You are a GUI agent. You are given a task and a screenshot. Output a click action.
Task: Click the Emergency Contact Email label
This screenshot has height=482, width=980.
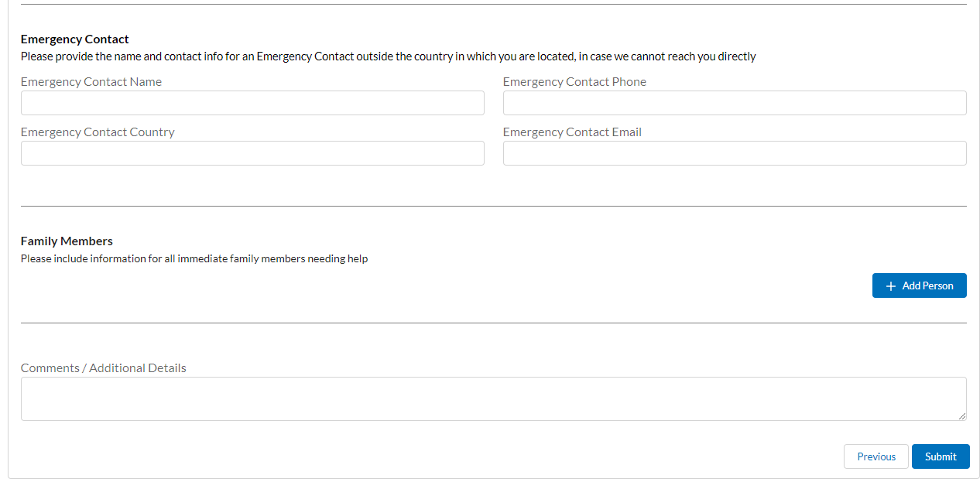(572, 132)
